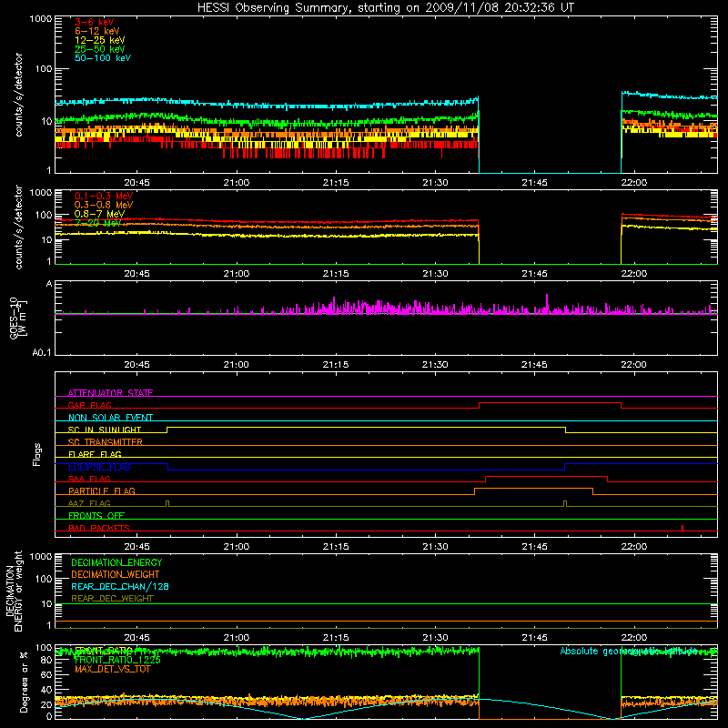This screenshot has width=728, height=728.
Task: Click the A0.1 tick label on GOES panel
Action: coord(42,352)
